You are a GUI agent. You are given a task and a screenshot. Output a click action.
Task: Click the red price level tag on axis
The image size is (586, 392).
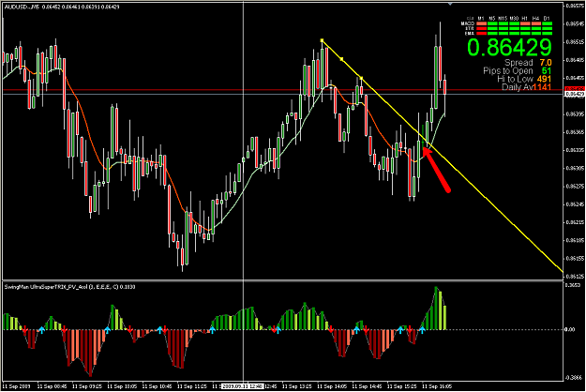(x=575, y=89)
